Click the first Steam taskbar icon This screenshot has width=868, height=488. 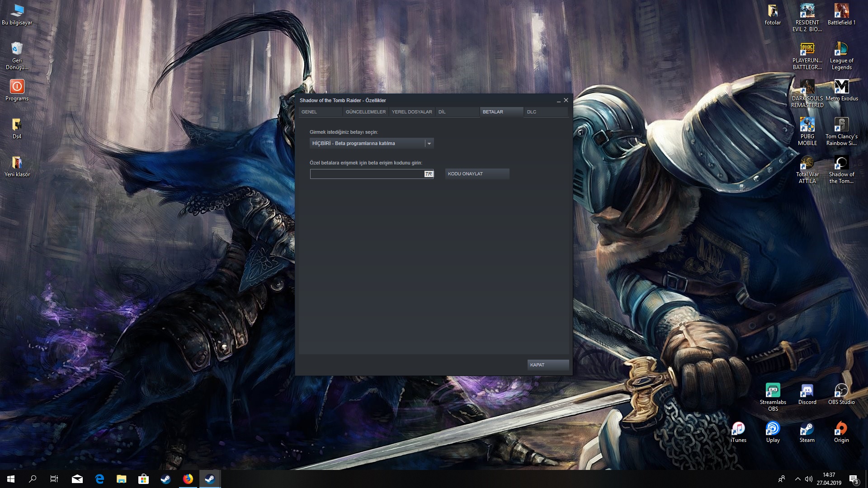click(x=166, y=479)
